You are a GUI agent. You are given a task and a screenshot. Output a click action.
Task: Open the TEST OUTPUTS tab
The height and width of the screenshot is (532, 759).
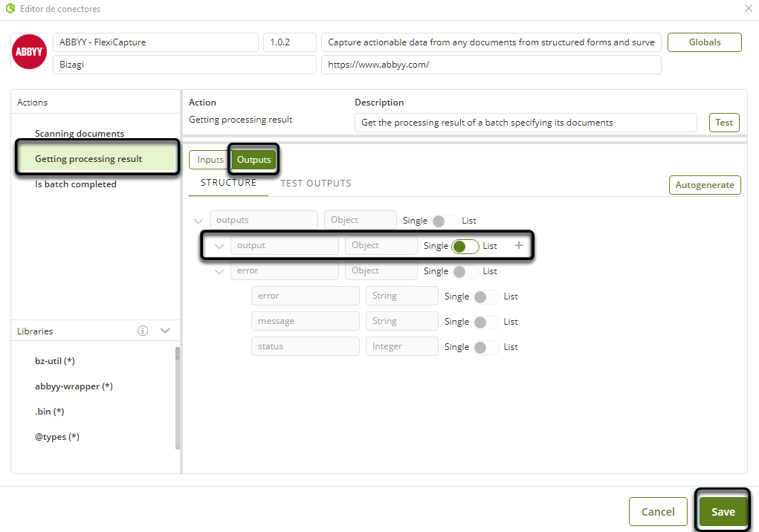pos(316,184)
